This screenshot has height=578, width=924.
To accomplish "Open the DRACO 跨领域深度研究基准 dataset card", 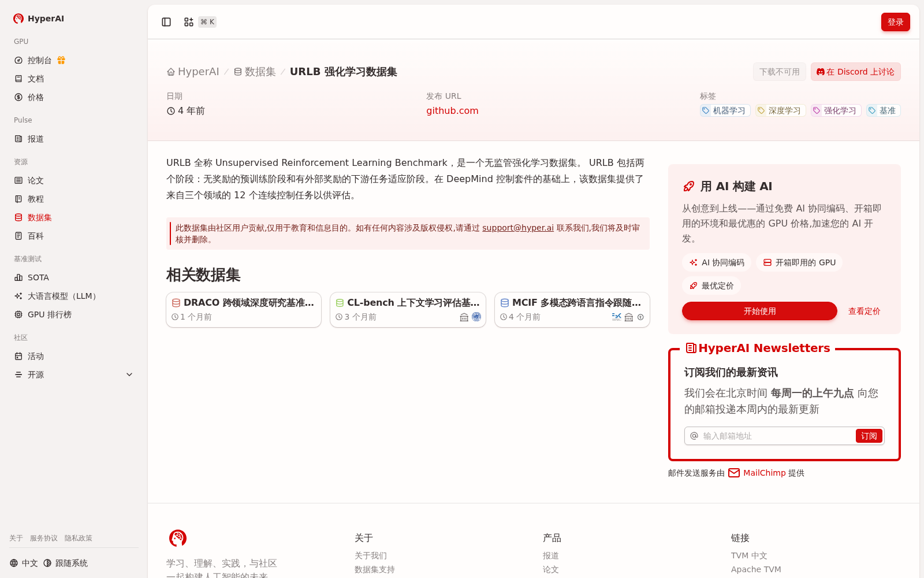I will point(244,310).
